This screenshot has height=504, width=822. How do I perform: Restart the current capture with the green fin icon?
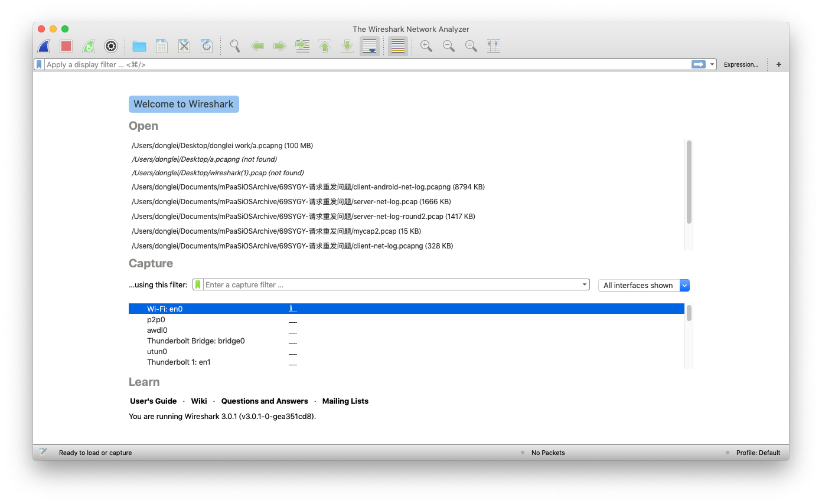click(89, 46)
